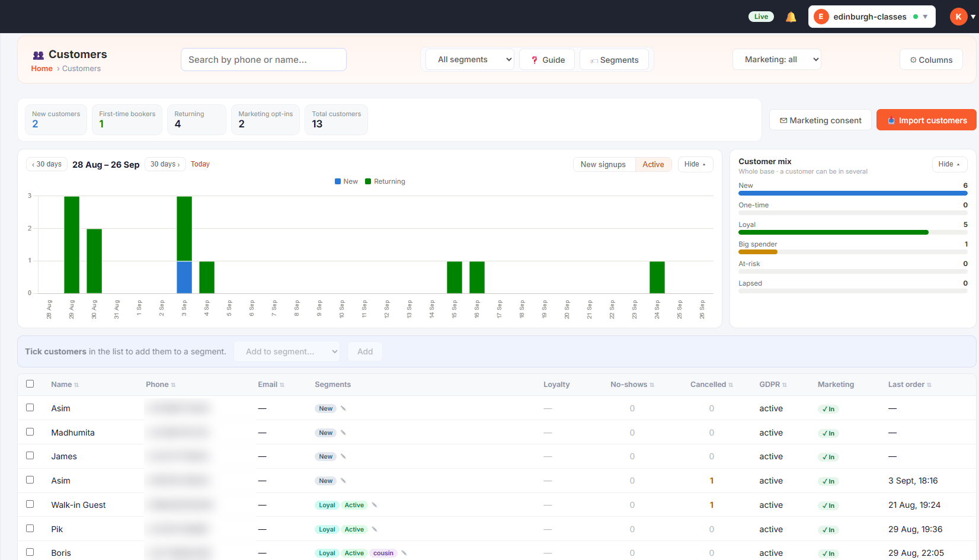Edit segments pencil for James row
Viewport: 979px width, 560px height.
tap(343, 456)
